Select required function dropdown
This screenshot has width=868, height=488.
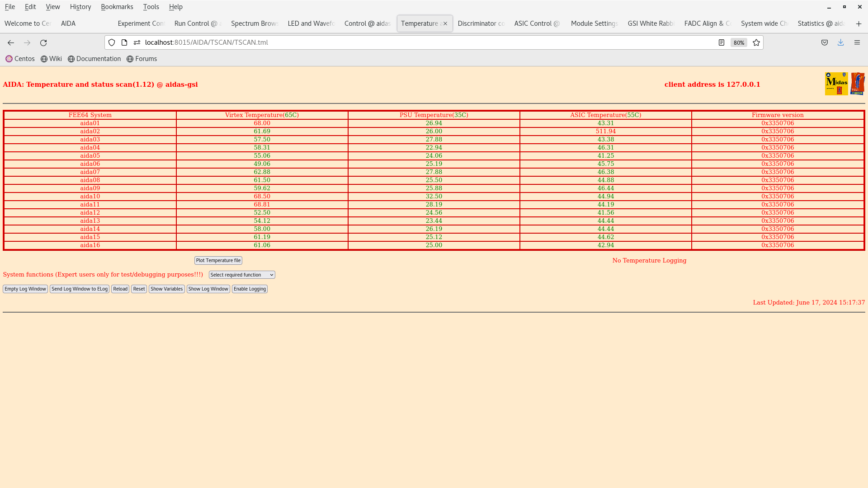[x=241, y=275]
